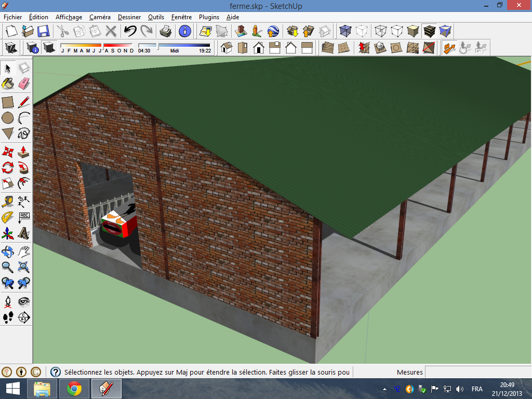
Task: Open the Windows Start button
Action: pos(13,389)
